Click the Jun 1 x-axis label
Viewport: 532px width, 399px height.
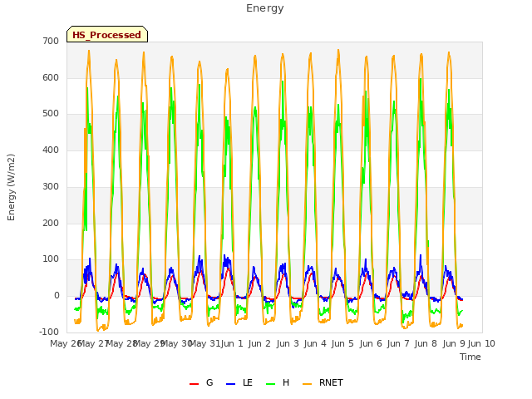232,343
